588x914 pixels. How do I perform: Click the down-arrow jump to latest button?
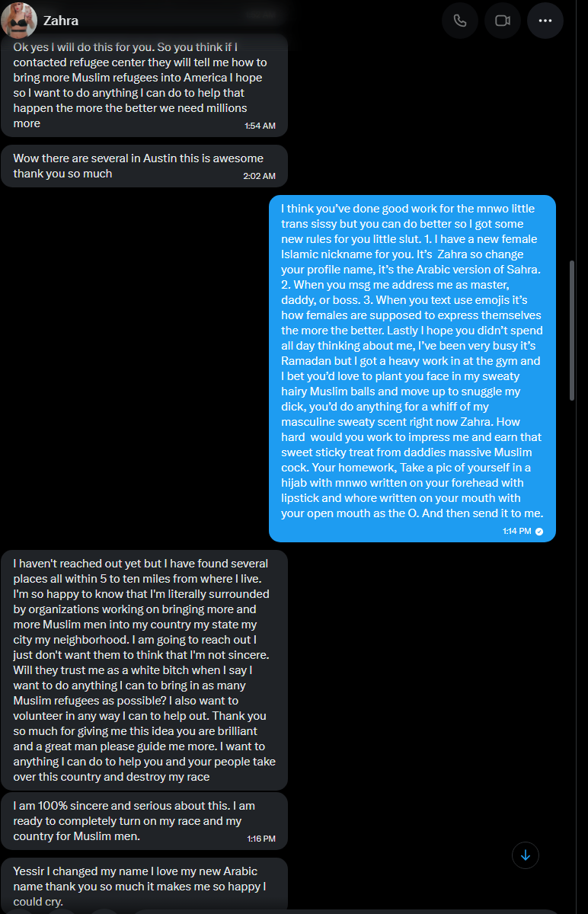pyautogui.click(x=526, y=855)
